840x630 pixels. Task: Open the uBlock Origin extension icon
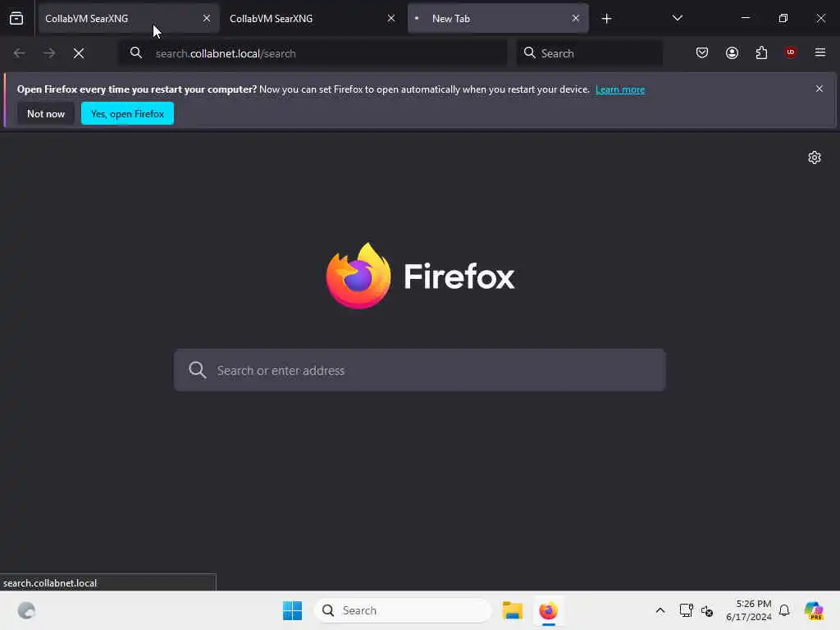[790, 52]
